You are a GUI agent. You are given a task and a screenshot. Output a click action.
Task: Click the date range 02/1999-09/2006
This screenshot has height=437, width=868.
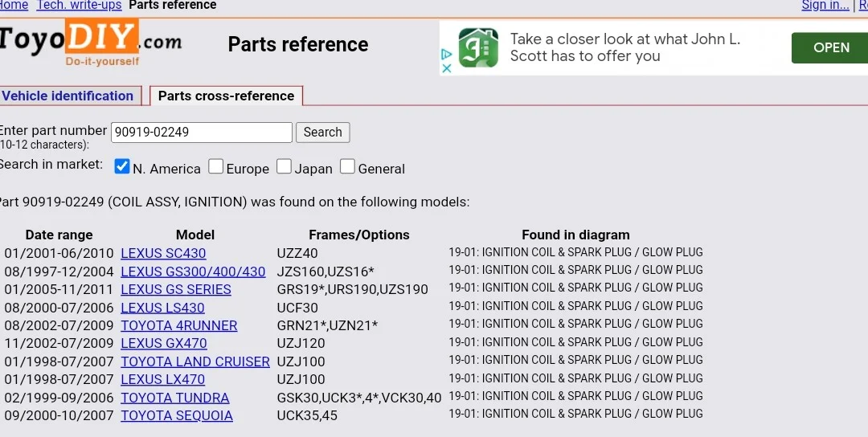point(59,398)
